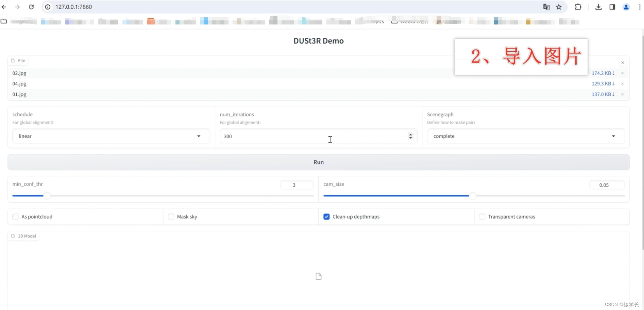644x310 pixels.
Task: Open the Scenegraph dropdown set to complete
Action: (x=526, y=136)
